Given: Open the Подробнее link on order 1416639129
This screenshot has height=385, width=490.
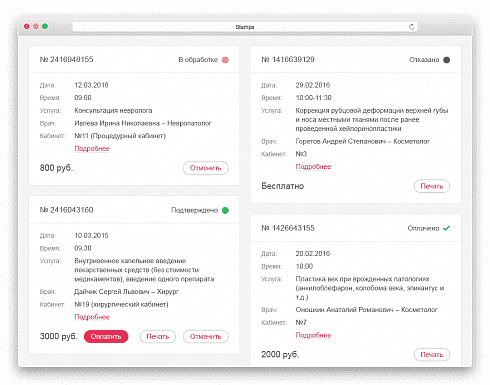Looking at the screenshot, I should (313, 167).
